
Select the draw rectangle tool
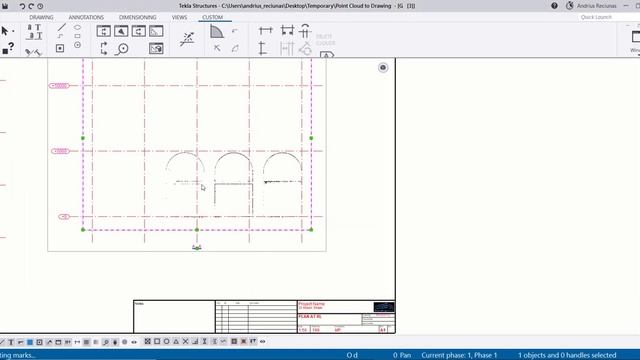pos(78,36)
